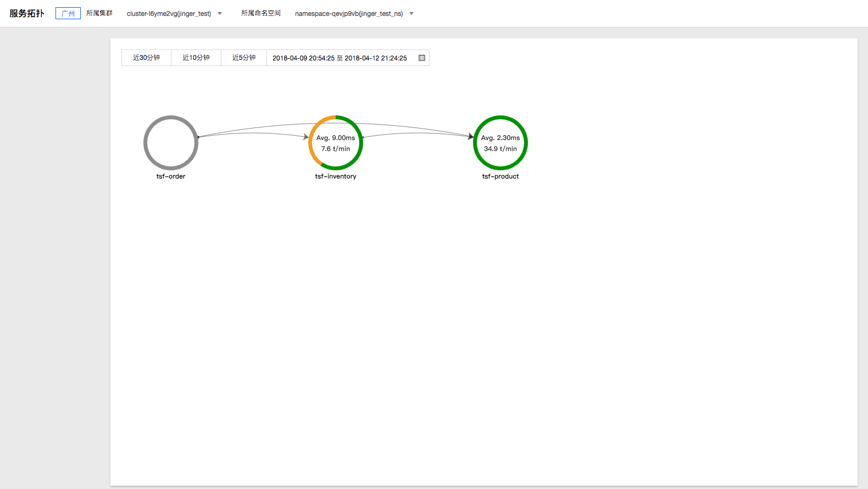Click the 广州 region button
Image resolution: width=868 pixels, height=489 pixels.
(x=68, y=13)
